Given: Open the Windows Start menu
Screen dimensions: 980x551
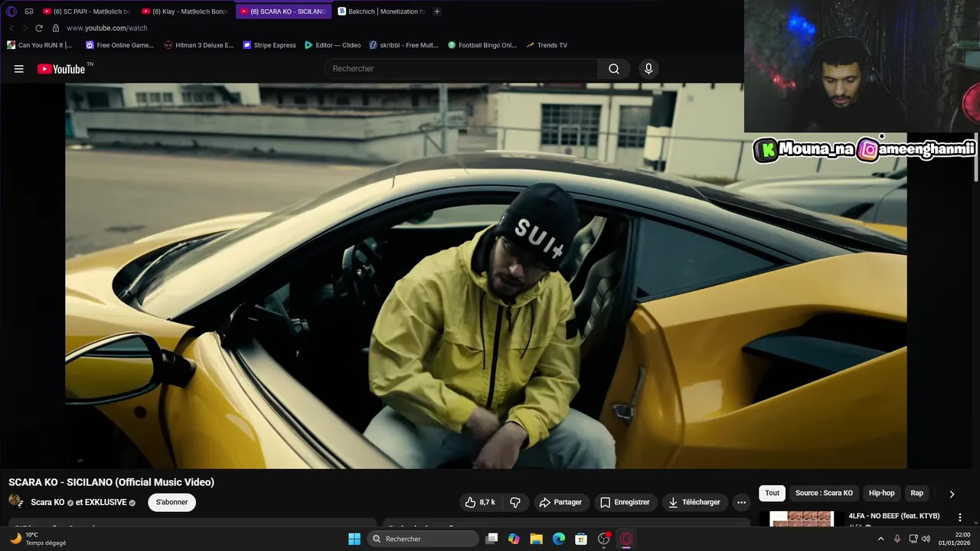Looking at the screenshot, I should pyautogui.click(x=354, y=539).
